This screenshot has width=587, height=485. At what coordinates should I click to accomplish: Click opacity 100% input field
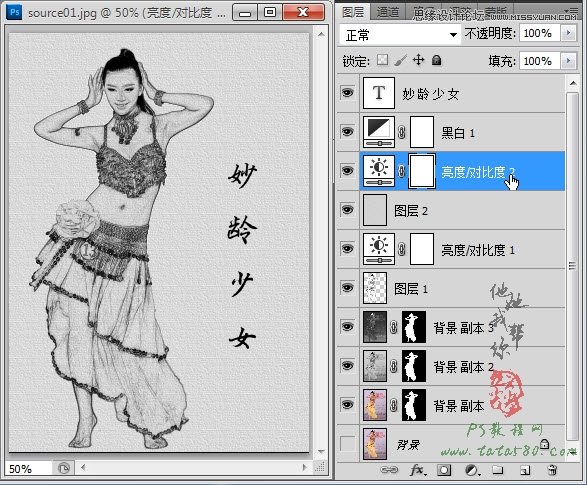click(x=539, y=33)
